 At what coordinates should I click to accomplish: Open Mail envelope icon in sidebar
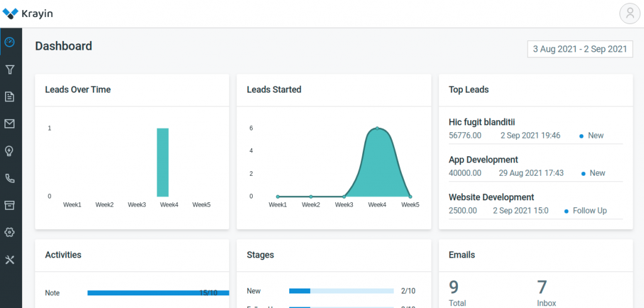[x=10, y=124]
